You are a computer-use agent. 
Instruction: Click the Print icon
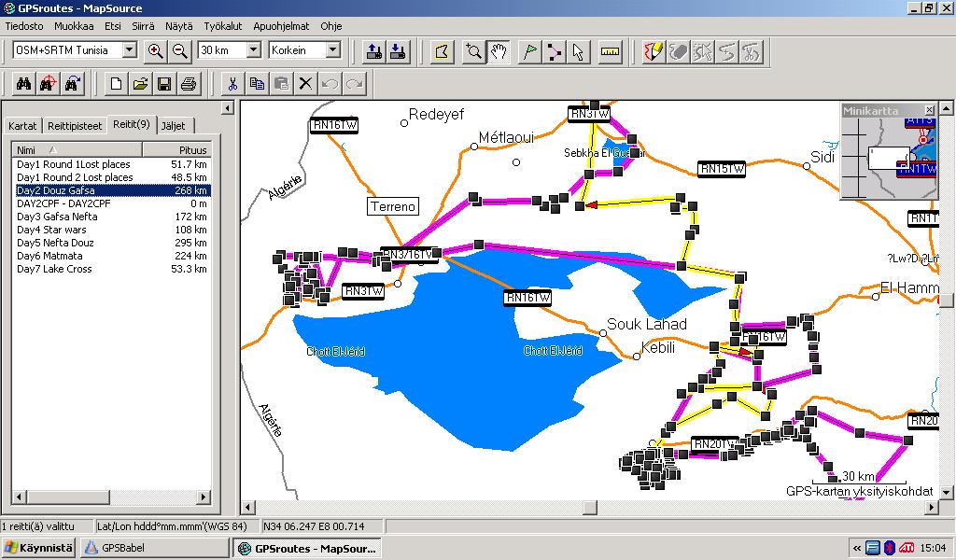tap(189, 84)
